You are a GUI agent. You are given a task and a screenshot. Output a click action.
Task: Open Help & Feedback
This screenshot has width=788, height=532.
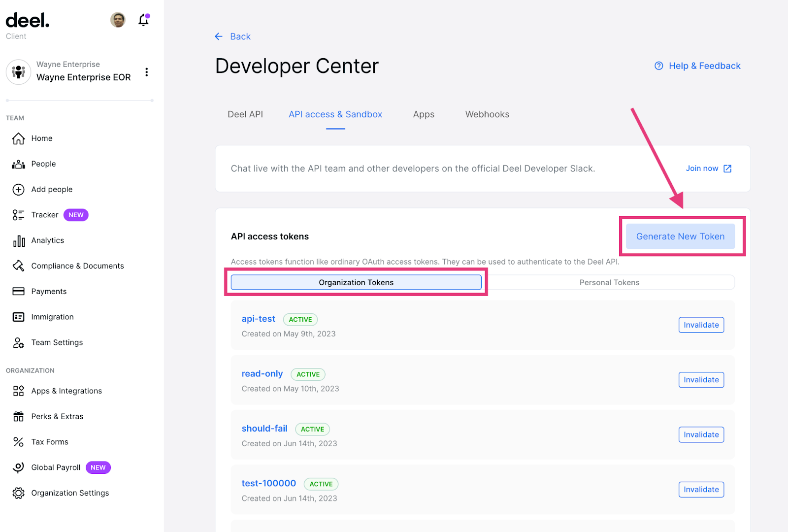click(704, 66)
